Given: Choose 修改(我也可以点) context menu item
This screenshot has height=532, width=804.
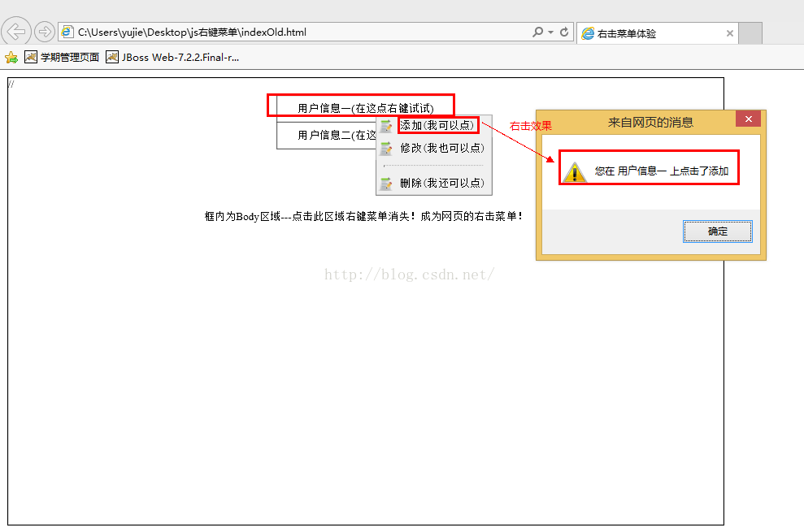Looking at the screenshot, I should [x=442, y=148].
